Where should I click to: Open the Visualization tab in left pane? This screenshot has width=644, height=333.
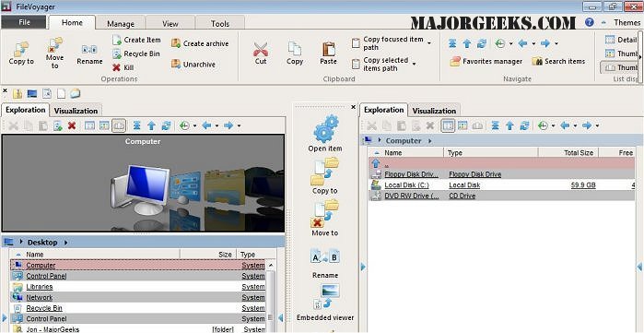click(76, 111)
